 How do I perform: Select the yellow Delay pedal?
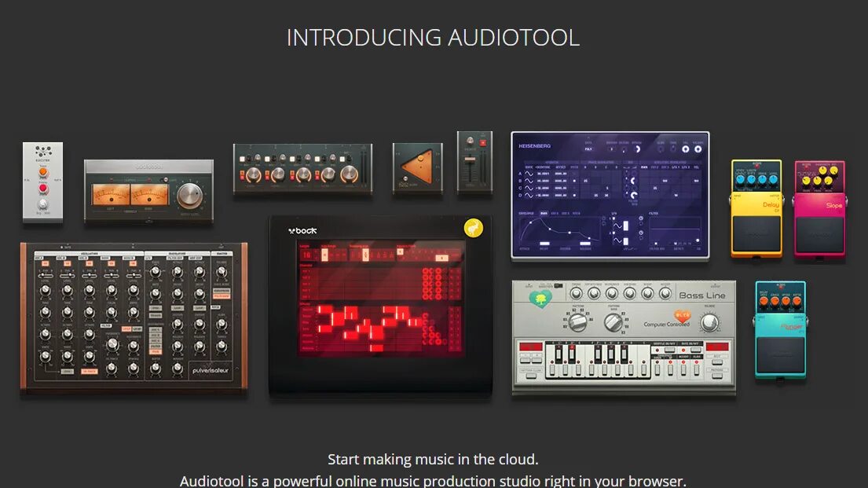[x=756, y=208]
